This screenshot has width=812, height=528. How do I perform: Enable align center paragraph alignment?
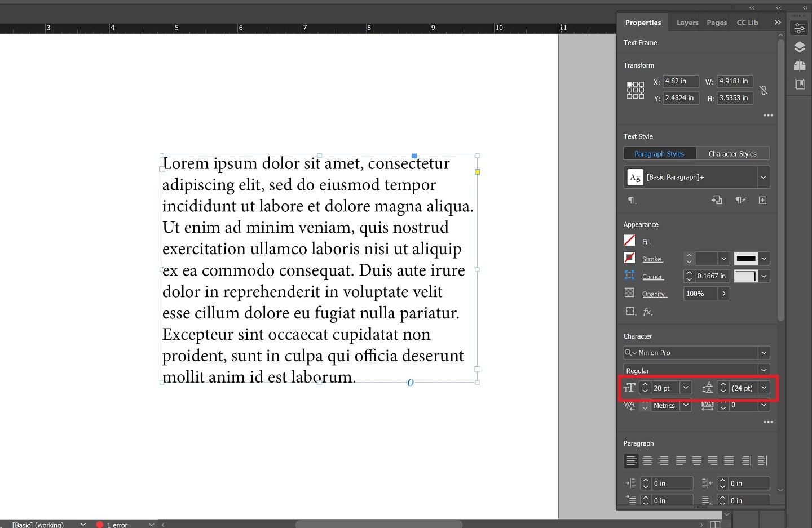coord(647,460)
